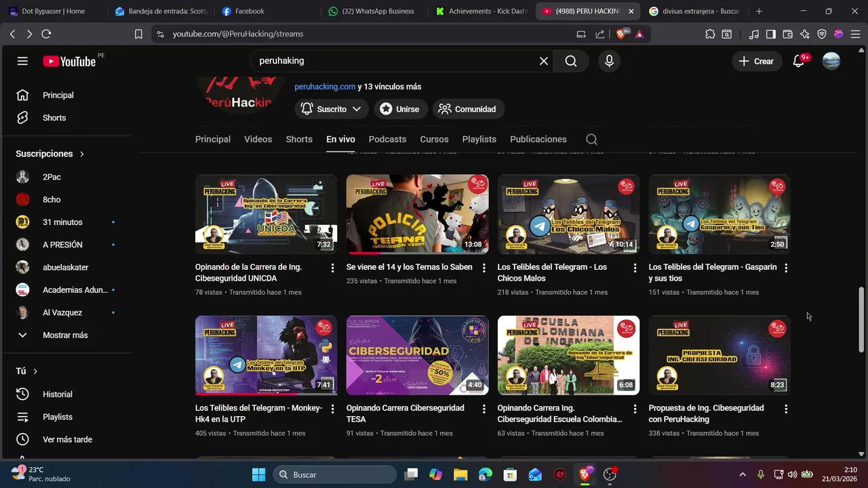Open the YouTube hamburger guide menu

click(22, 61)
